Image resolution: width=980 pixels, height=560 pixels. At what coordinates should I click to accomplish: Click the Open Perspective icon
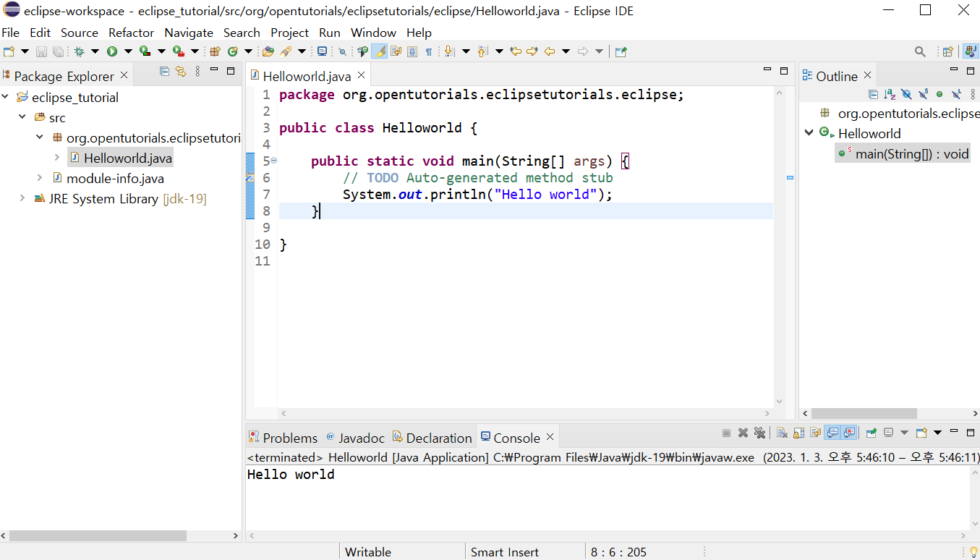point(947,51)
